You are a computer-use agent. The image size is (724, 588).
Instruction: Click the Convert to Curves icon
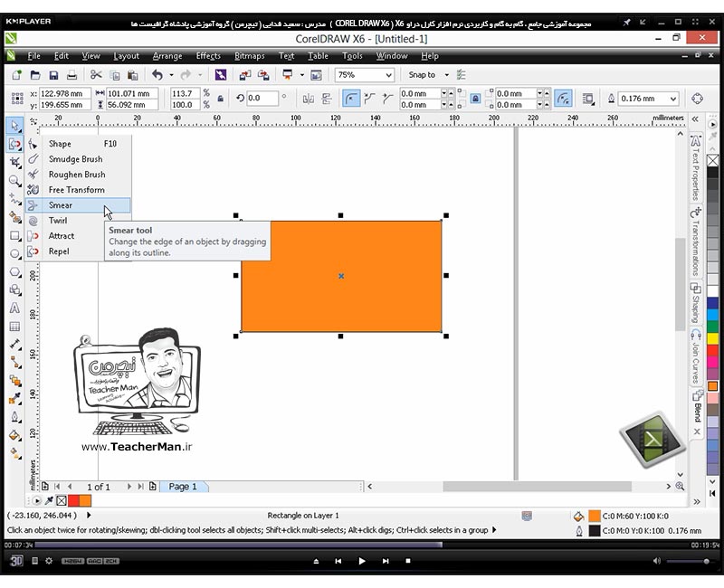point(697,99)
